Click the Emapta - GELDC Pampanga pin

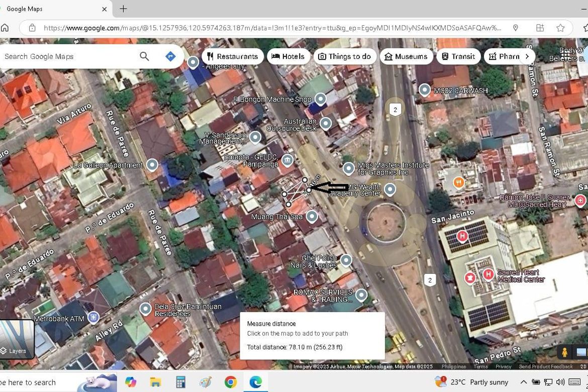coord(287,160)
